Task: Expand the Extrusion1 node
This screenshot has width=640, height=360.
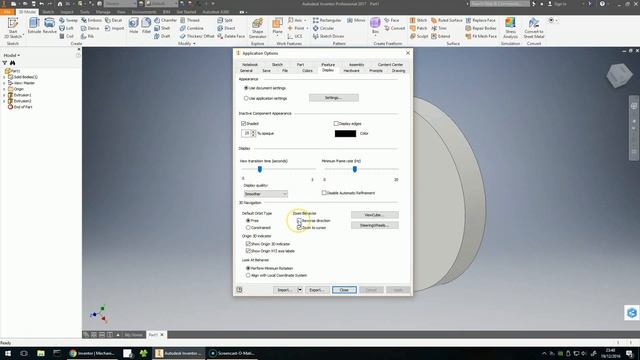Action: point(4,95)
